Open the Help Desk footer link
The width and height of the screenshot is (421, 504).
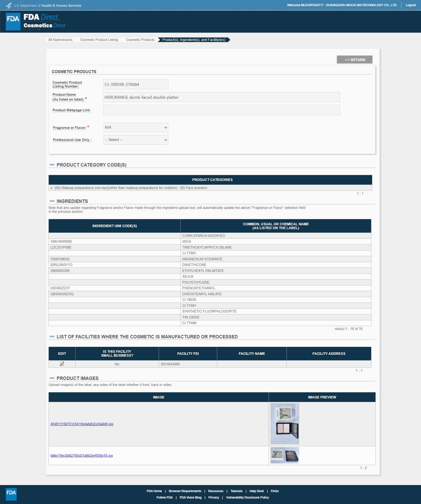coord(257,491)
